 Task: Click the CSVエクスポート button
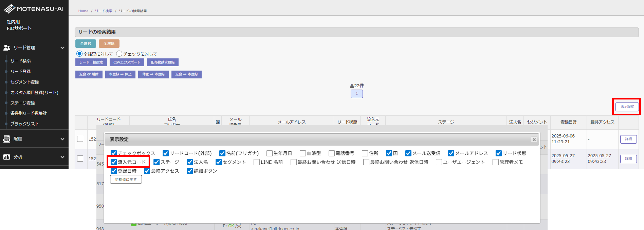(127, 62)
